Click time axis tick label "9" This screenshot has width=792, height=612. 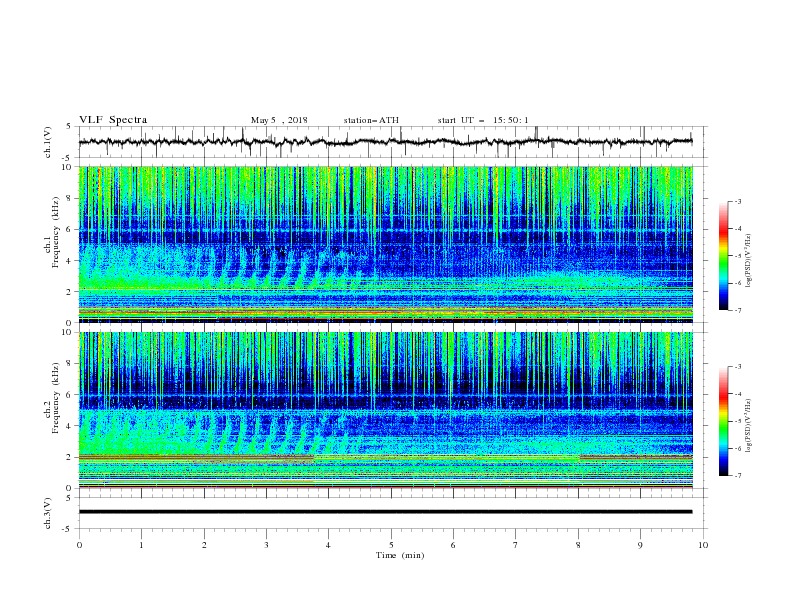pyautogui.click(x=640, y=545)
